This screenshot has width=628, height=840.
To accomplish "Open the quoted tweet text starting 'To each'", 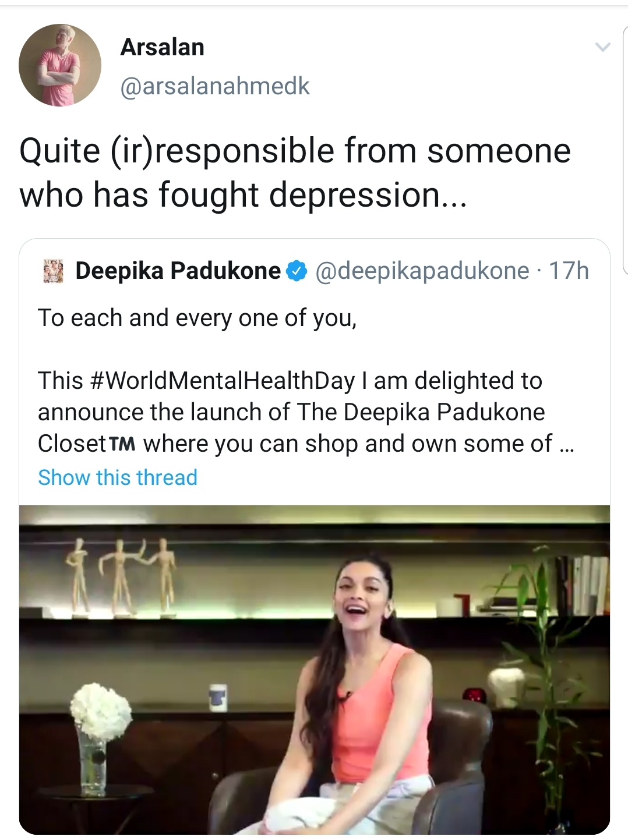I will [x=197, y=318].
